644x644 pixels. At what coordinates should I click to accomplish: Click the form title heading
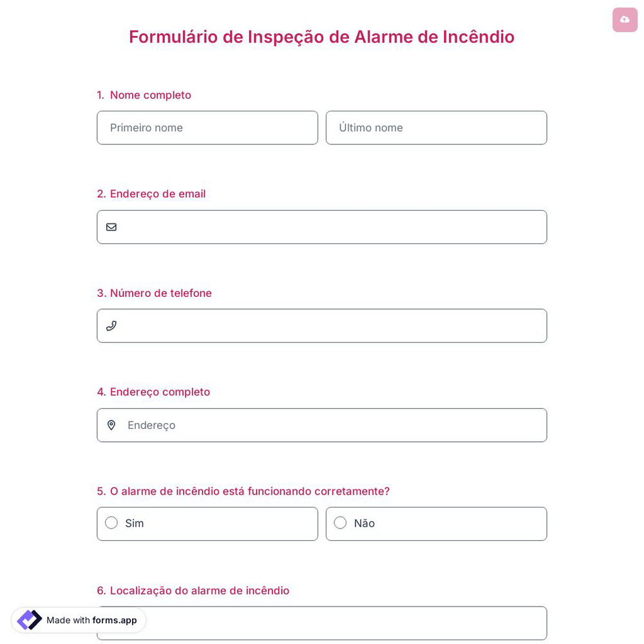[x=322, y=37]
